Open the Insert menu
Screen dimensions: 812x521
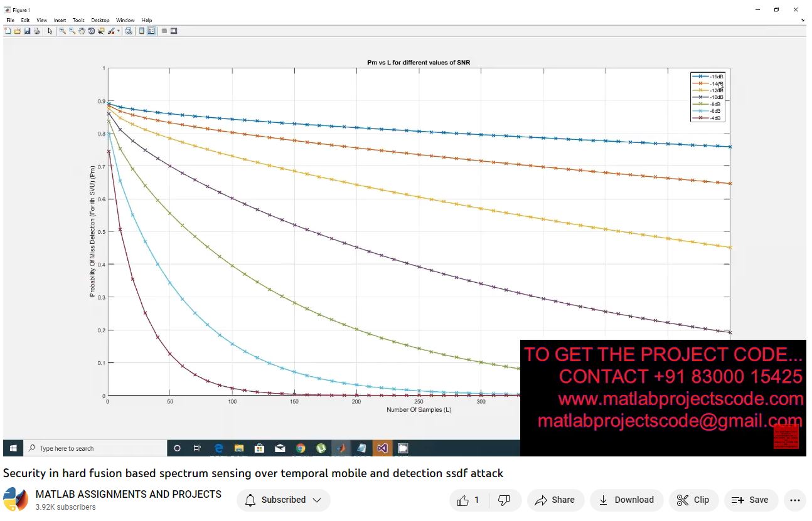(x=60, y=20)
